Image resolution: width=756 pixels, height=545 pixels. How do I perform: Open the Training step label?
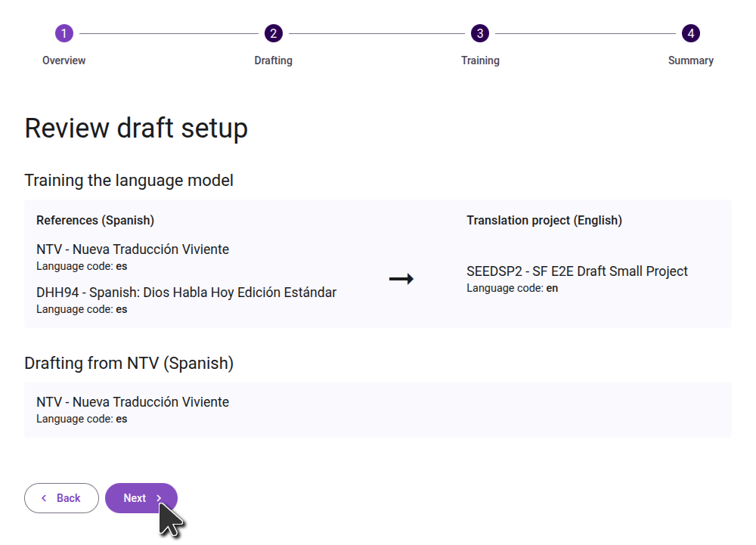480,60
